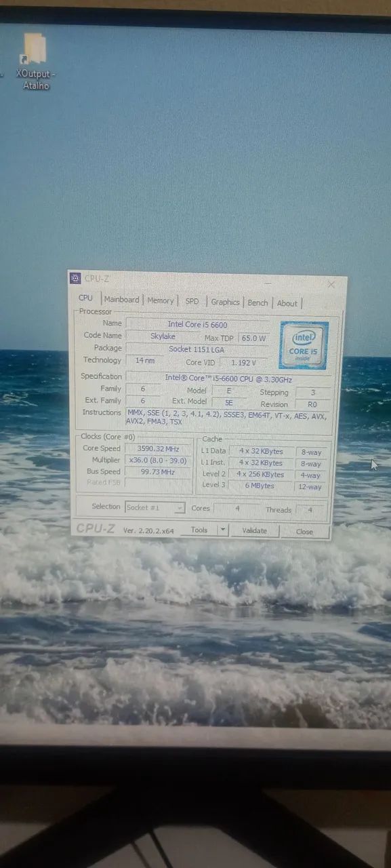
Task: Click the Bus Speed value 99.73 MHz
Action: [157, 472]
